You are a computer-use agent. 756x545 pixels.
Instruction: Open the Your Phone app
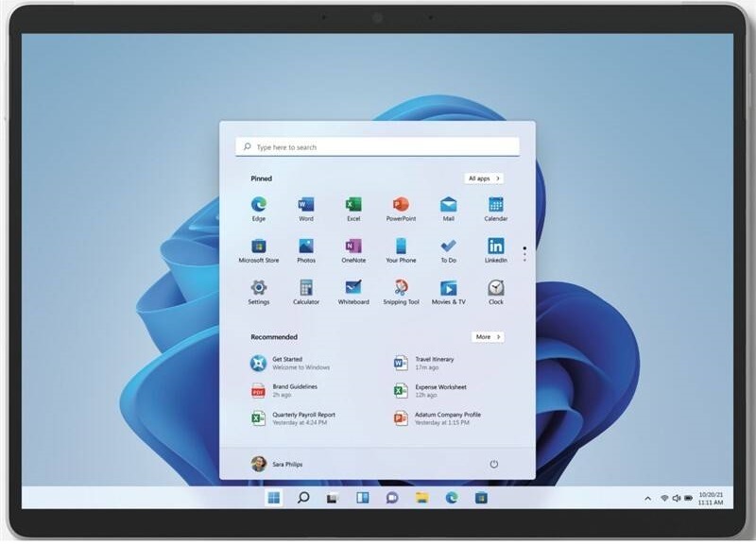(x=401, y=250)
